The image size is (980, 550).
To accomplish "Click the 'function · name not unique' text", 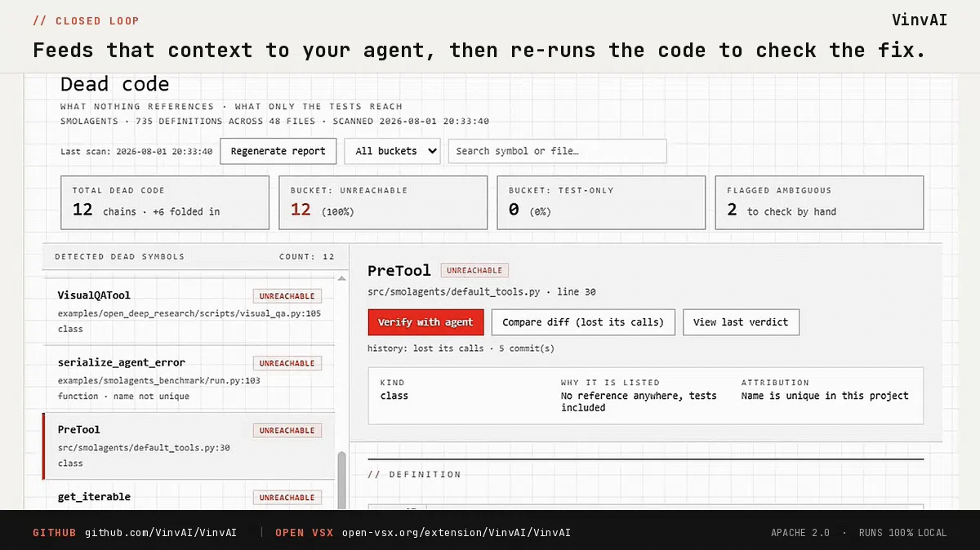I will (x=123, y=397).
